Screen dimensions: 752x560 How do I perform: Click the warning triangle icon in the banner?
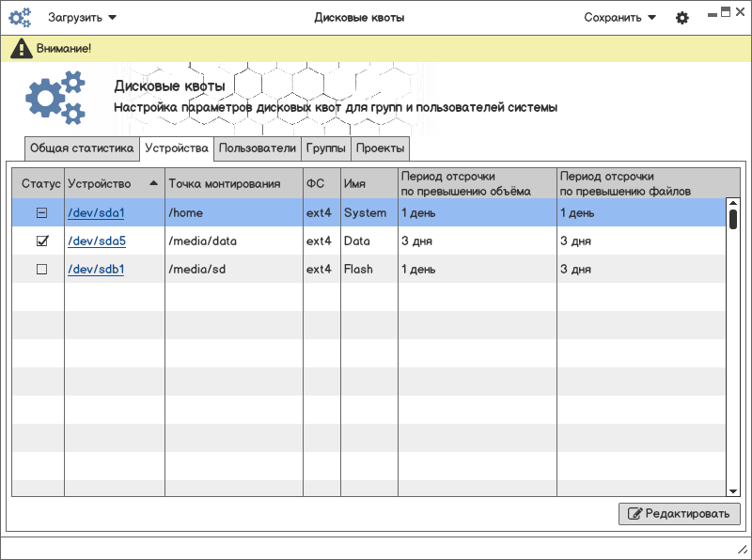(21, 48)
